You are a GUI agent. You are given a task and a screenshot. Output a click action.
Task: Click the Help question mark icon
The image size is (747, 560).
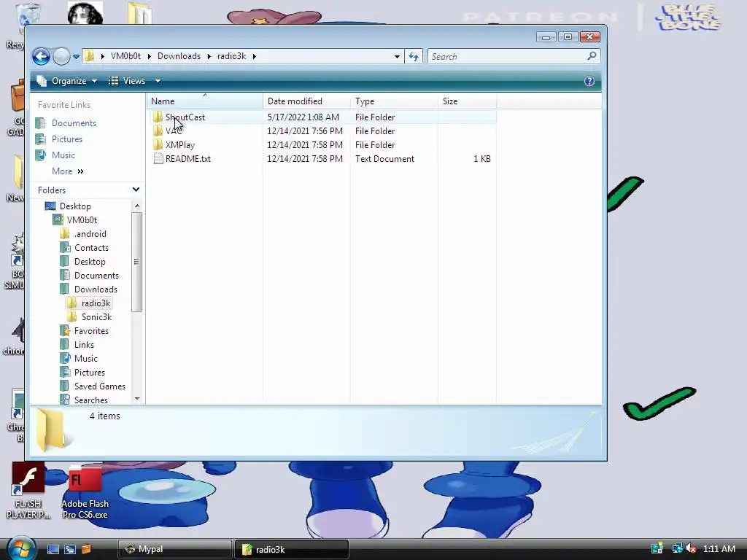point(589,81)
